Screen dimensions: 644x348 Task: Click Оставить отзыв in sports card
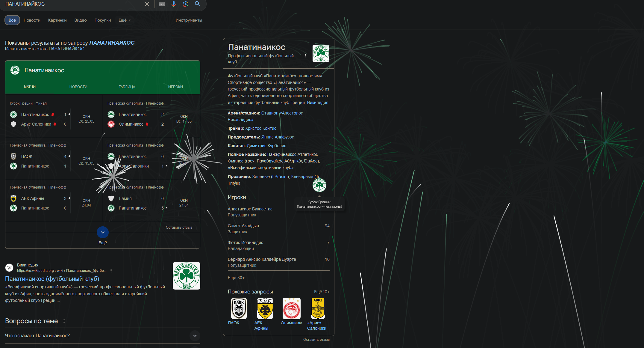pos(179,228)
